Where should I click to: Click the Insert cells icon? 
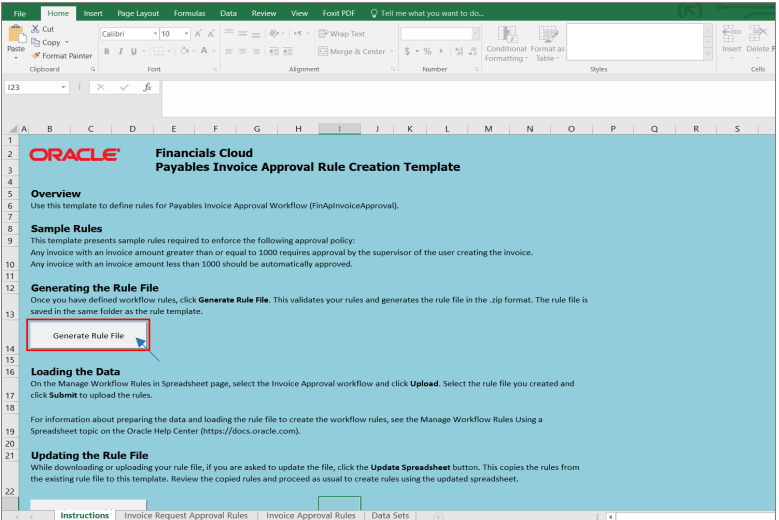(x=731, y=34)
